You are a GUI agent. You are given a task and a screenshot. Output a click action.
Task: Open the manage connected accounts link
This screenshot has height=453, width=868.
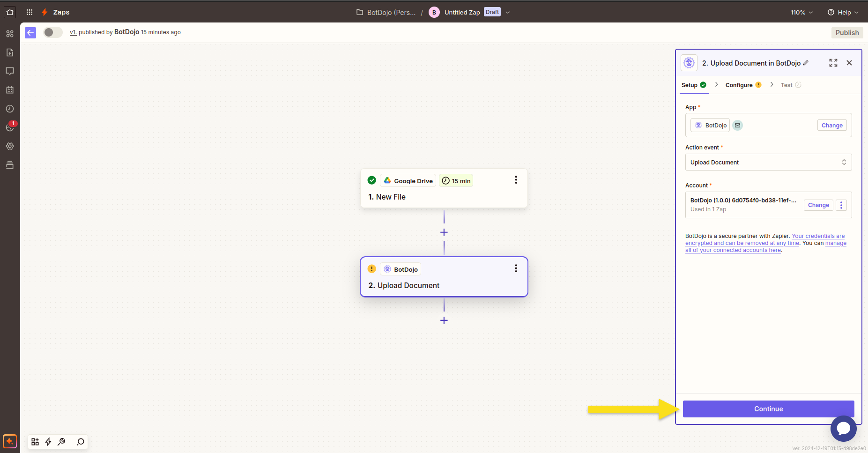point(766,247)
